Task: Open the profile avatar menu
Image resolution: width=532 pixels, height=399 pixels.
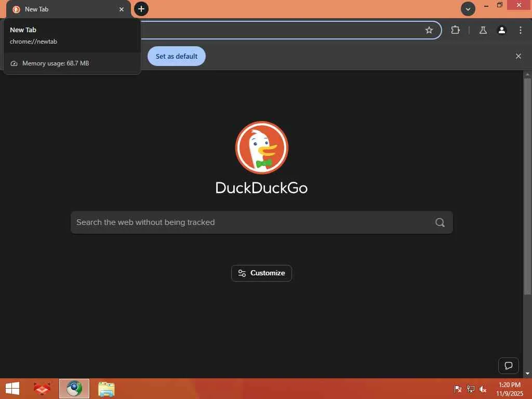Action: (x=502, y=30)
